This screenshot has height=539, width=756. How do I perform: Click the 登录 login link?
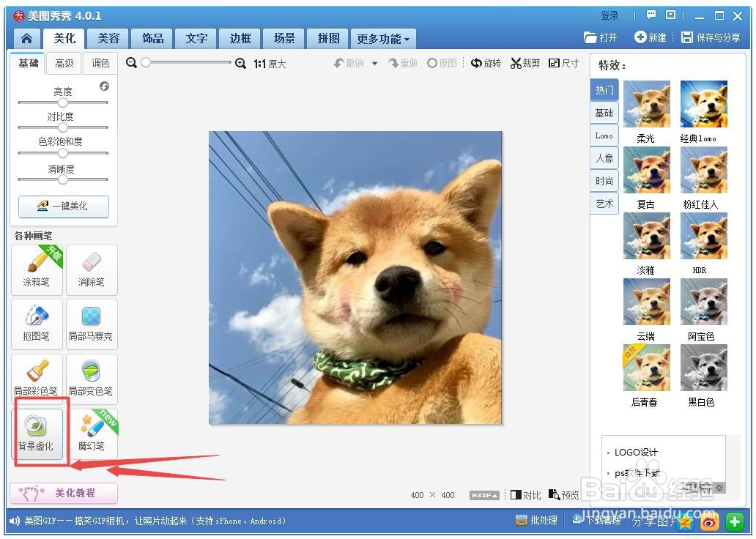(609, 15)
